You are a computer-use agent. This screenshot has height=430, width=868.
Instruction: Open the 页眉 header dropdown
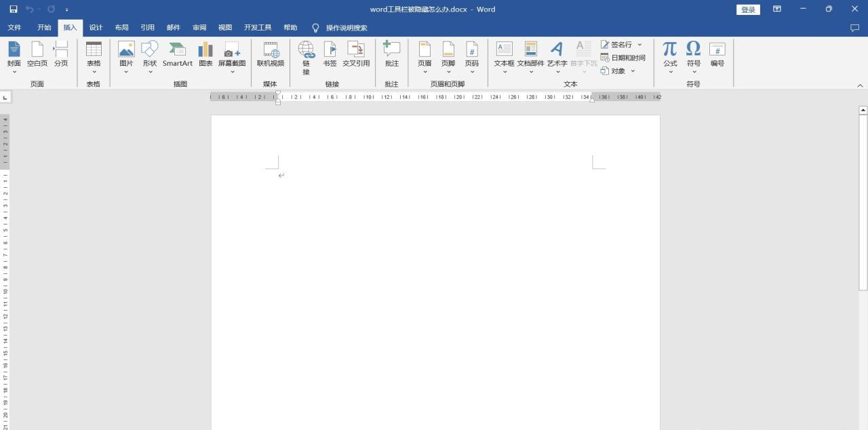click(x=425, y=58)
